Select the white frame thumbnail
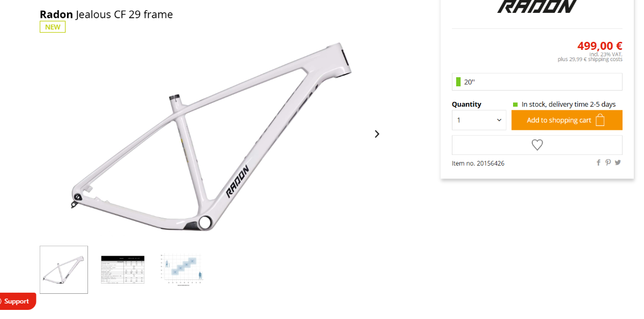The image size is (644, 319). click(x=64, y=270)
